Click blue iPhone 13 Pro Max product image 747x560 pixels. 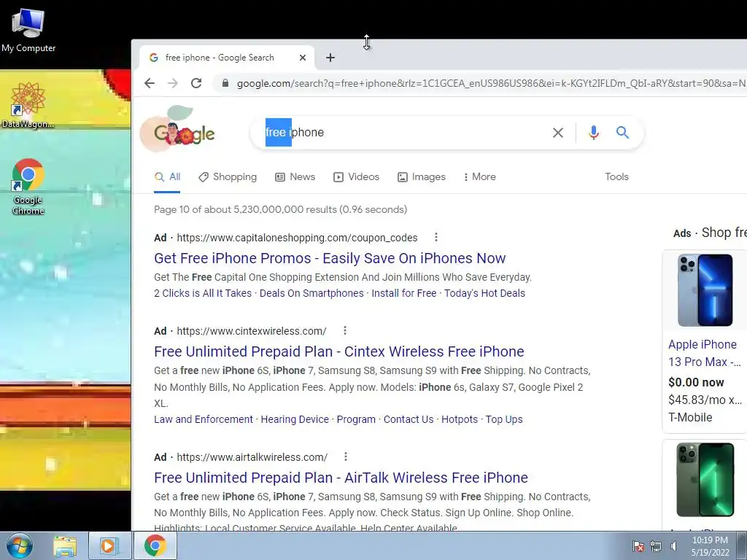(705, 290)
